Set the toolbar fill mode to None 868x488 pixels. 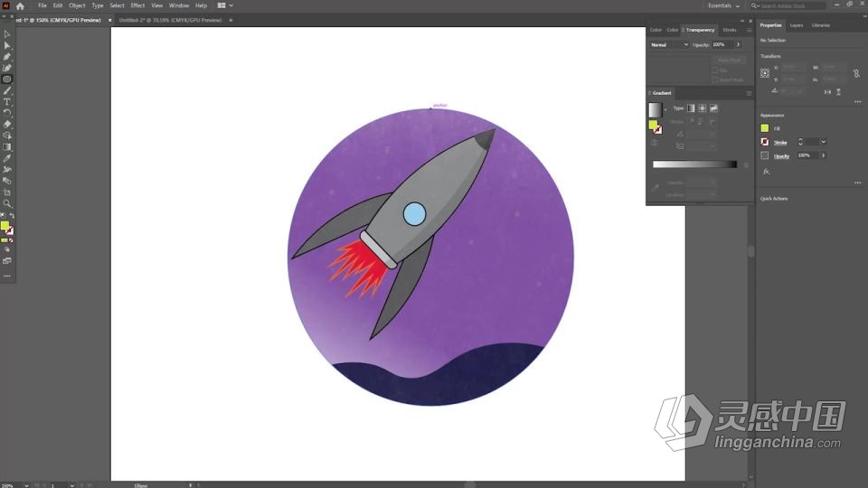(x=12, y=240)
